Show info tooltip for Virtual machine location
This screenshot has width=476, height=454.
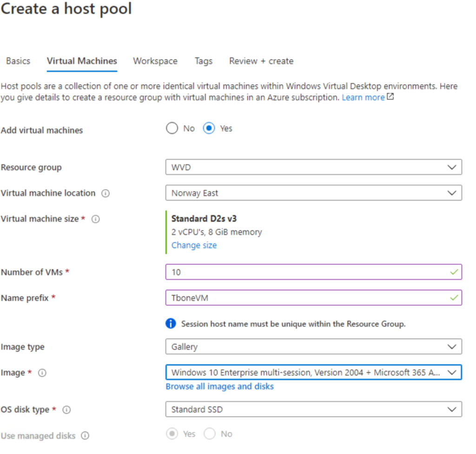pos(106,193)
